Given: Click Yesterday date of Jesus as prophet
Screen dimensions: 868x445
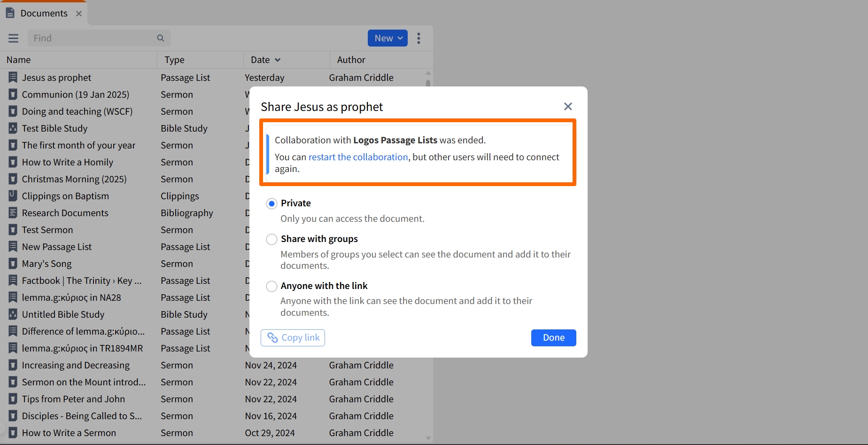Looking at the screenshot, I should [x=264, y=78].
